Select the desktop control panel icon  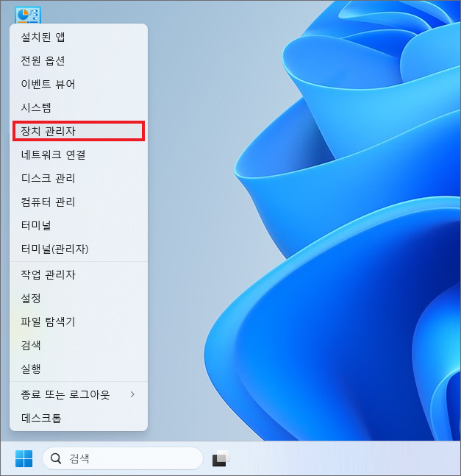tap(28, 15)
